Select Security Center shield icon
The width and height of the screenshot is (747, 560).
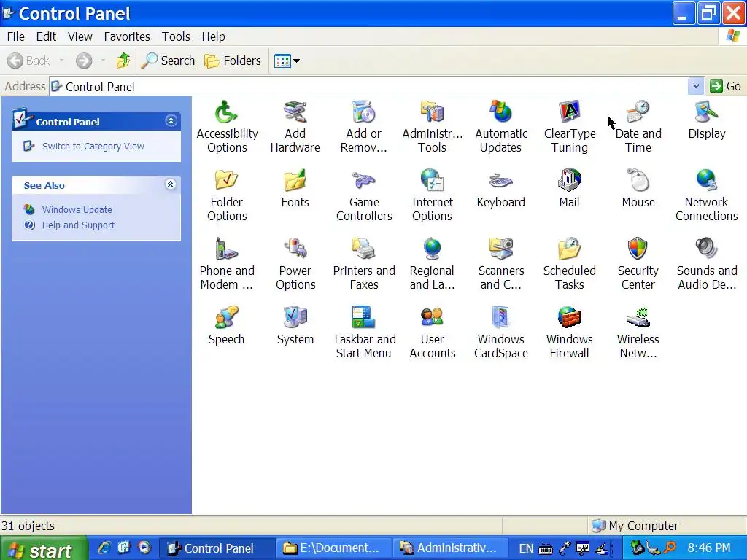click(638, 249)
